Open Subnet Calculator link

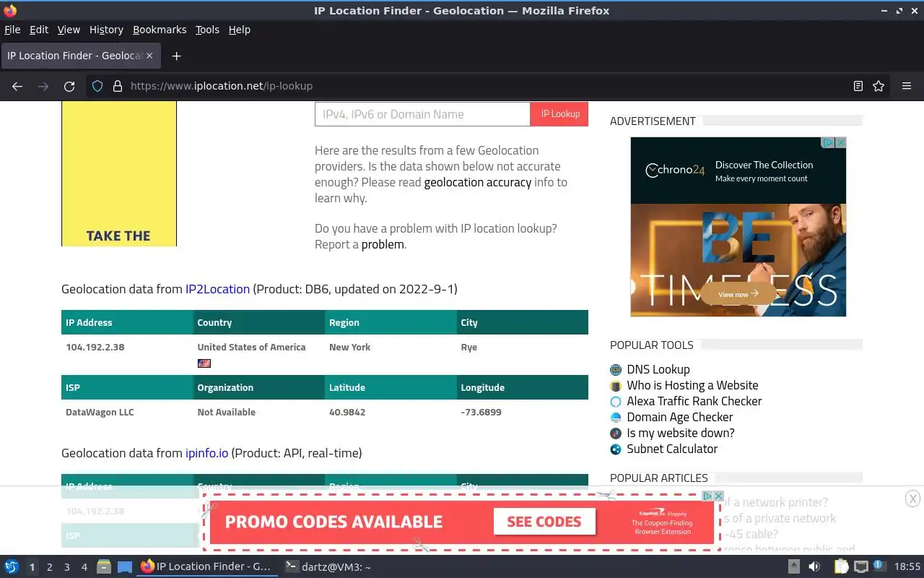click(x=672, y=449)
